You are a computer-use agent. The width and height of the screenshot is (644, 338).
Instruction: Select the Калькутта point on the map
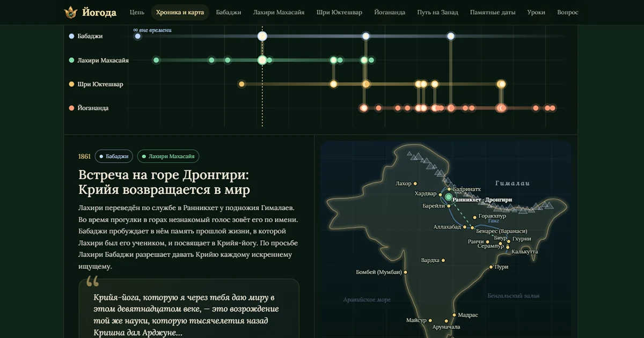(508, 248)
